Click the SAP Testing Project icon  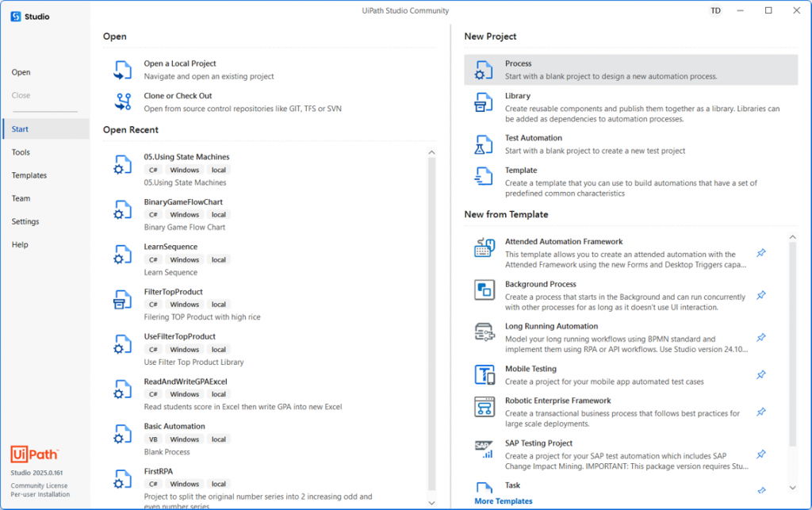tap(485, 450)
